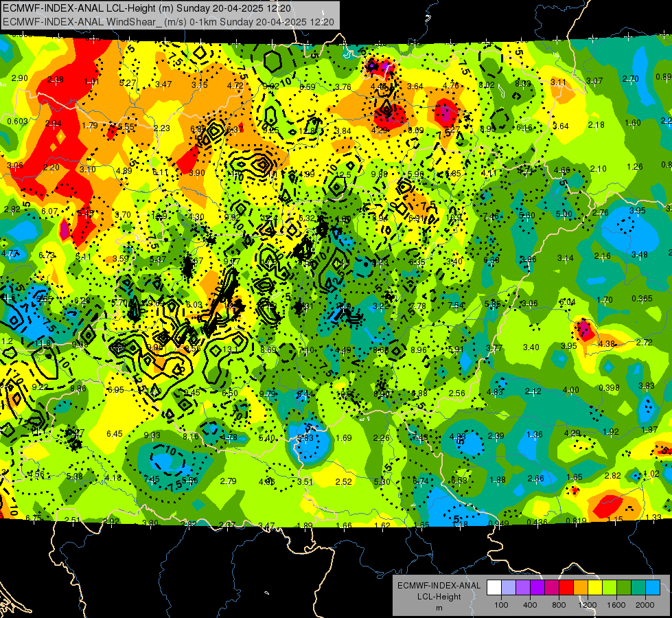Click the 2.90 shear value
Viewport: 672px width, 618px height.
tap(19, 78)
